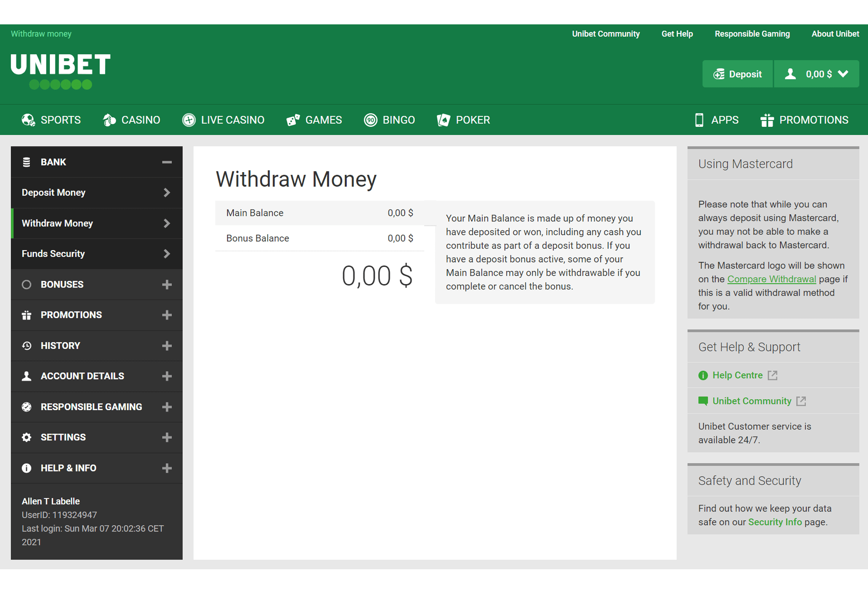Screen dimensions: 868x594
Task: Open the About Unibet link
Action: point(835,34)
